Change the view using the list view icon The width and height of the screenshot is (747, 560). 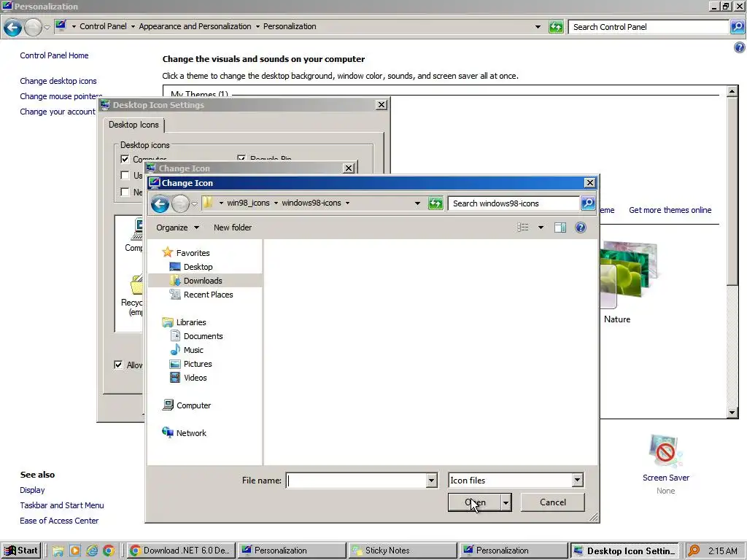coord(522,227)
